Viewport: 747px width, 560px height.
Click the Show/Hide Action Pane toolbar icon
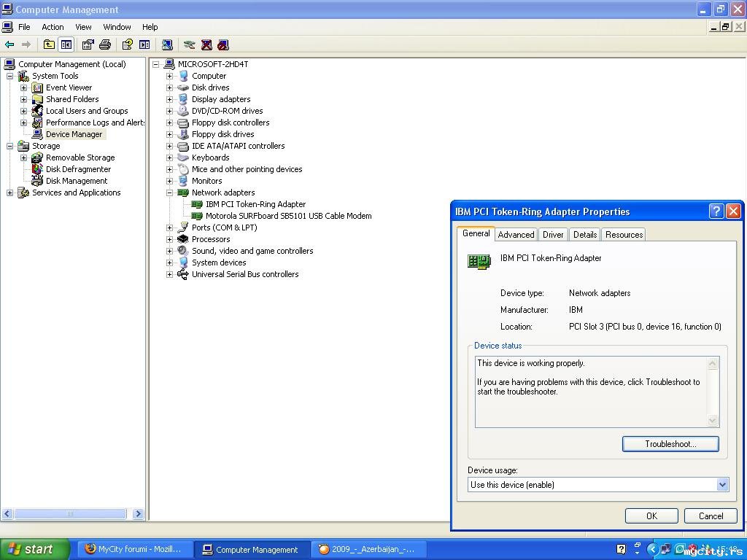tap(144, 44)
